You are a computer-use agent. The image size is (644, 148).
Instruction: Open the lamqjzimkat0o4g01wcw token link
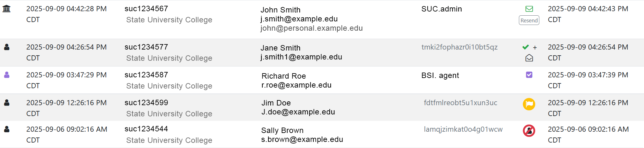pyautogui.click(x=463, y=129)
